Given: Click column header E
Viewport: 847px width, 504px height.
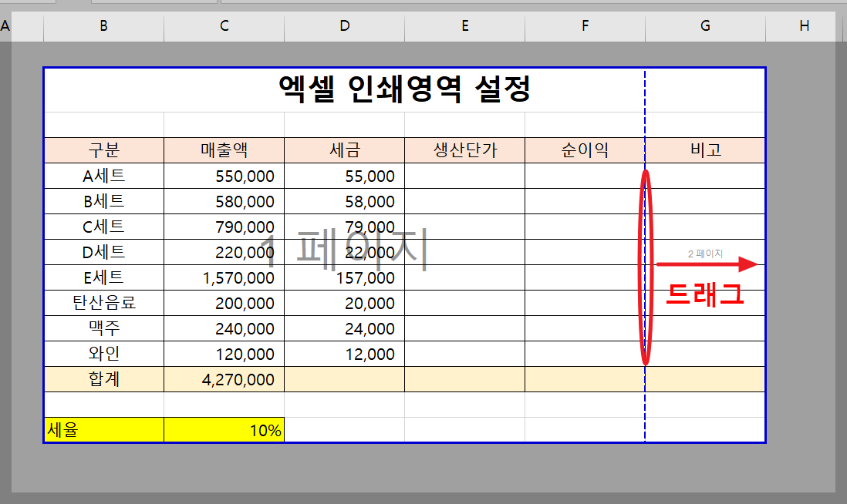Looking at the screenshot, I should [464, 25].
